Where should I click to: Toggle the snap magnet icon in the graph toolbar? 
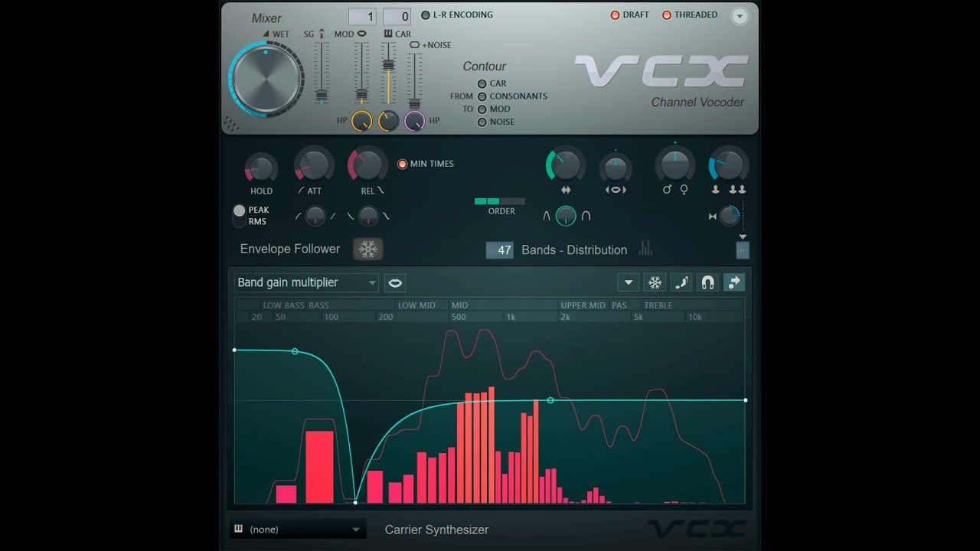point(708,282)
